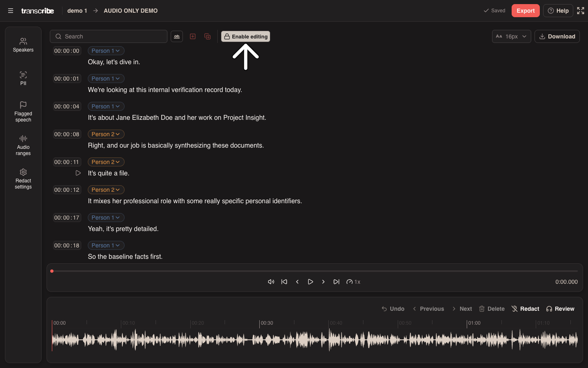Undo the last redaction action

393,309
